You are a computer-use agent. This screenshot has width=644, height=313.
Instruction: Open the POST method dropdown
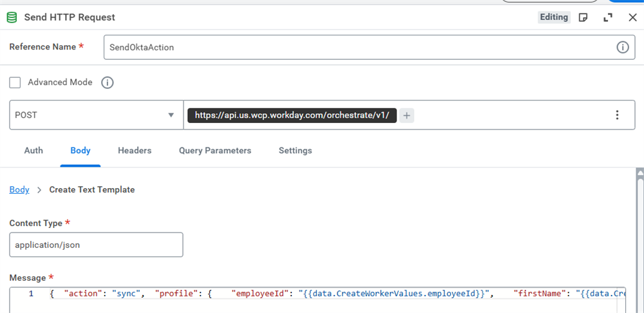point(96,115)
